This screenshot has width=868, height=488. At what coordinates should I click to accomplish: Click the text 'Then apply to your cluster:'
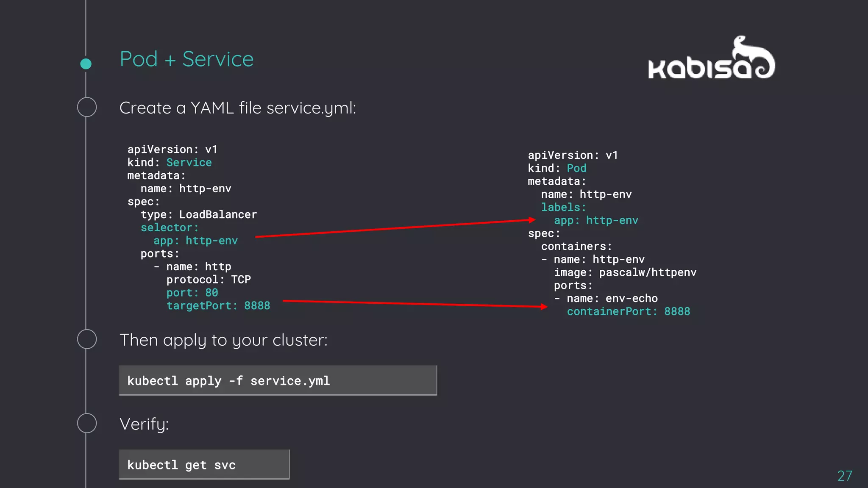tap(224, 341)
